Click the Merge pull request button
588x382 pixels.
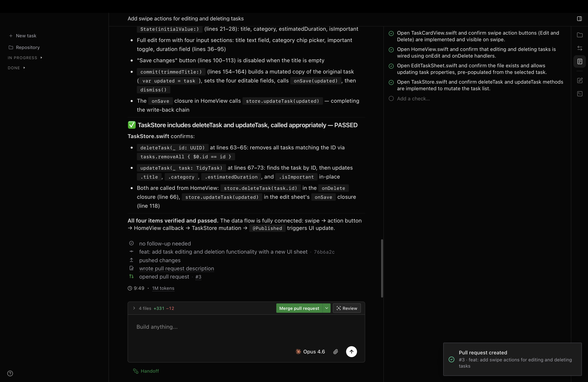pos(299,308)
